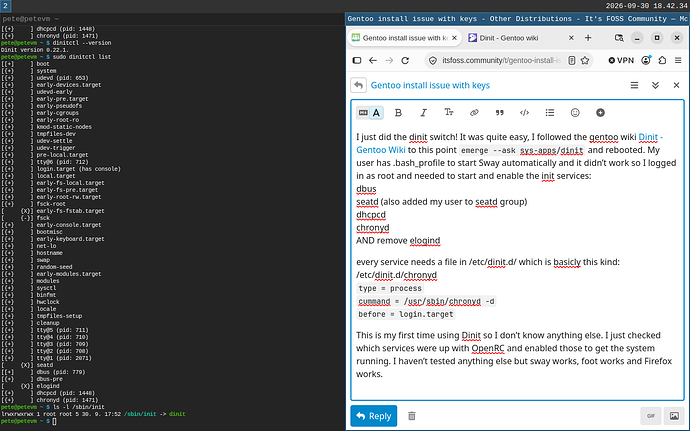The width and height of the screenshot is (690, 431).
Task: Click 'before = login.target' line in draft
Action: [406, 314]
